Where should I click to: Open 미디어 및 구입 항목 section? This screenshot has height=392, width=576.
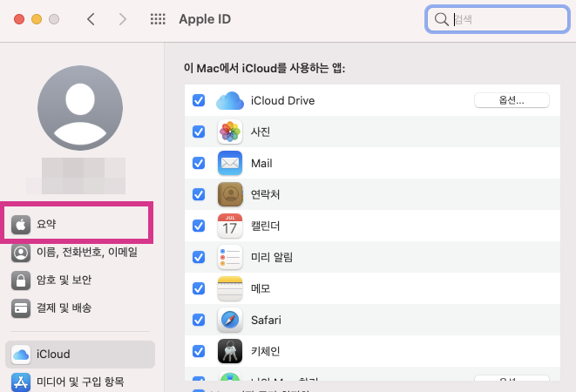[80, 382]
